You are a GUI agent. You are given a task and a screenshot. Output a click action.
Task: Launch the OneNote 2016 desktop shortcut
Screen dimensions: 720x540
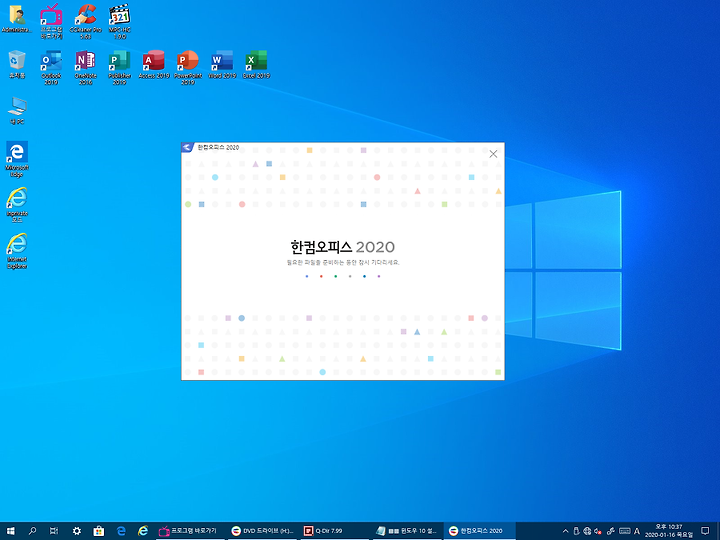point(85,67)
